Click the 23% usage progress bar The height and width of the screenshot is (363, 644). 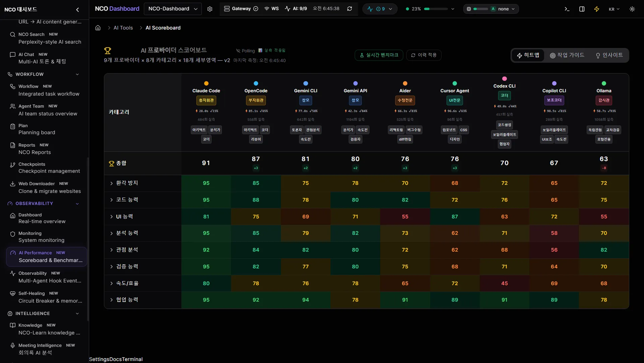436,9
